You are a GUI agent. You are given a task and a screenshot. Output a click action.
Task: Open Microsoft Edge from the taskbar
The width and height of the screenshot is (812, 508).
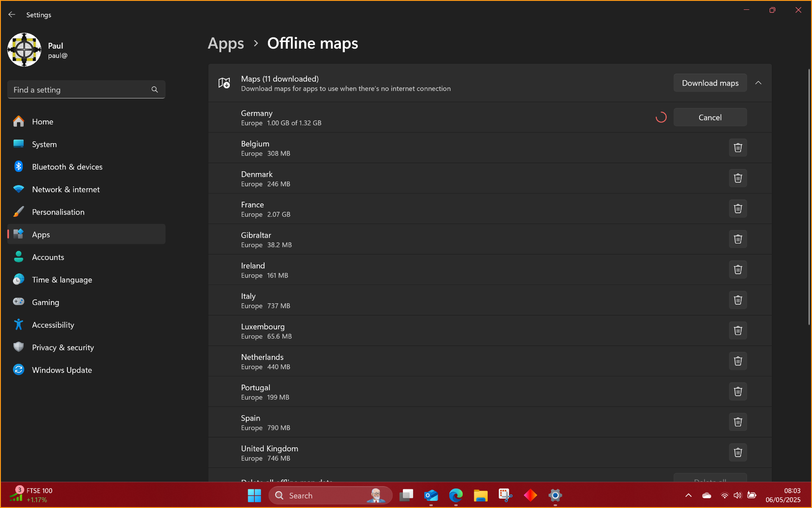click(456, 495)
